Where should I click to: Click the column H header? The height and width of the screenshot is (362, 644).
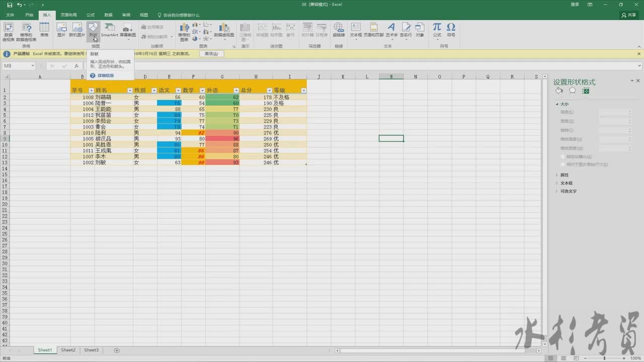tap(256, 77)
